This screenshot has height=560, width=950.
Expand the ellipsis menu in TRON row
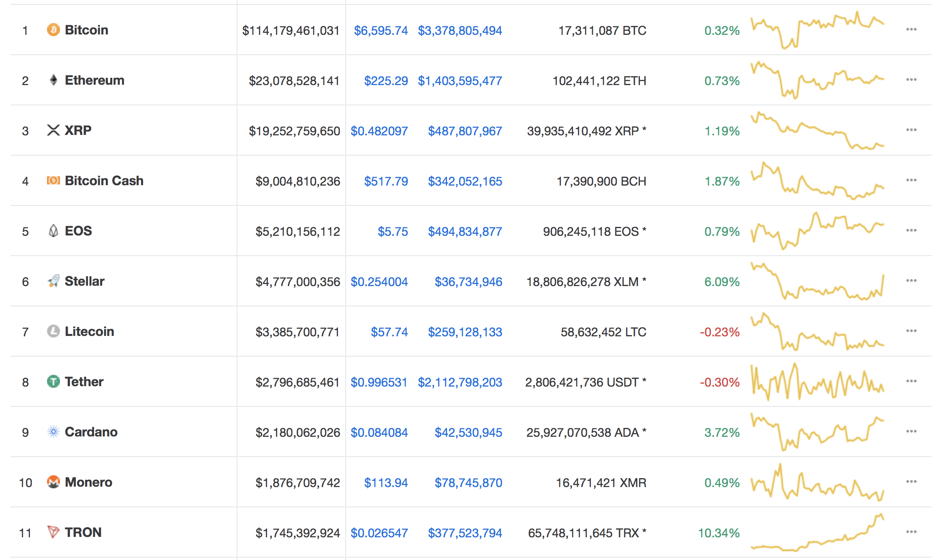click(x=911, y=532)
